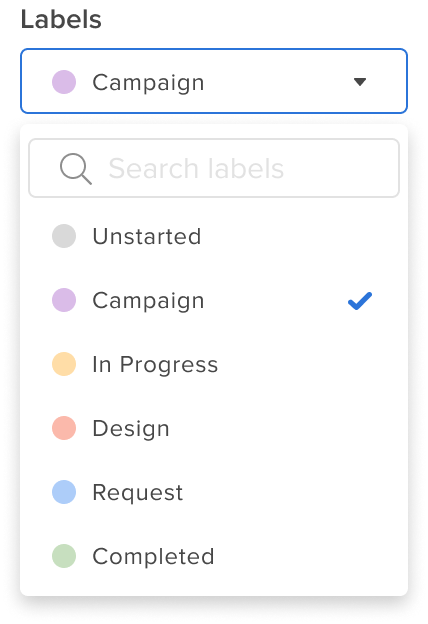Select the Unstarted label option
The width and height of the screenshot is (428, 624).
214,236
